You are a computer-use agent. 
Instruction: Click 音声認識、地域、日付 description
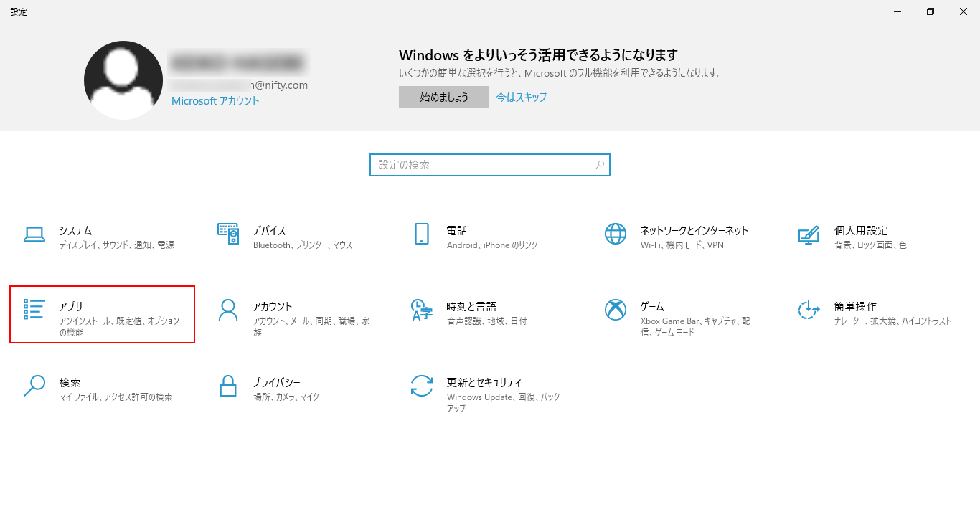[486, 321]
